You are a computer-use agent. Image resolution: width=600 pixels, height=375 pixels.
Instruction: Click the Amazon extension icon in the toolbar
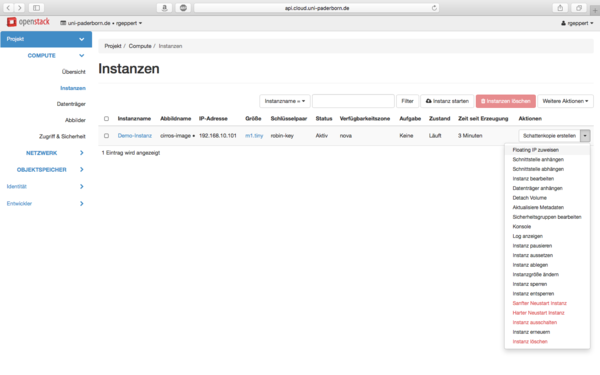click(165, 8)
